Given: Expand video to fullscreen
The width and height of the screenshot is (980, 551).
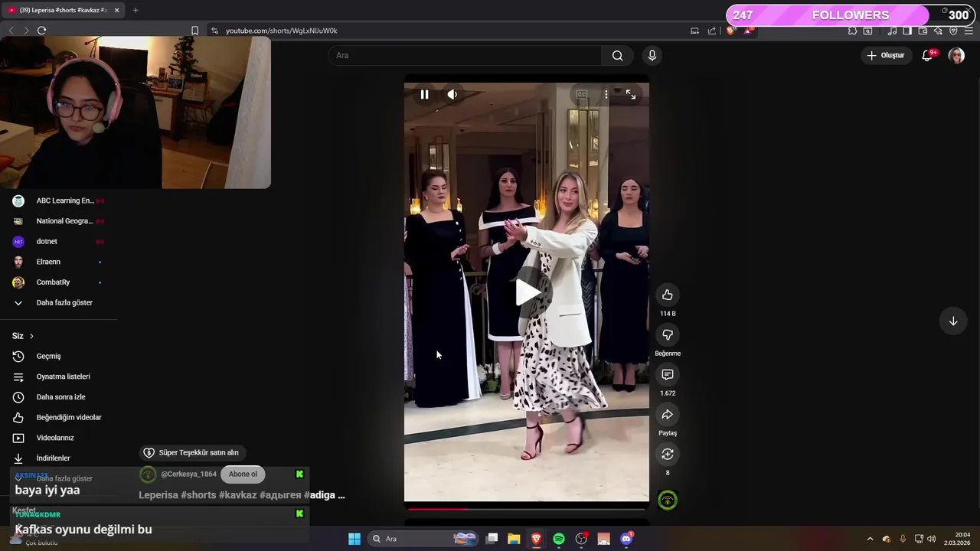Looking at the screenshot, I should point(631,94).
